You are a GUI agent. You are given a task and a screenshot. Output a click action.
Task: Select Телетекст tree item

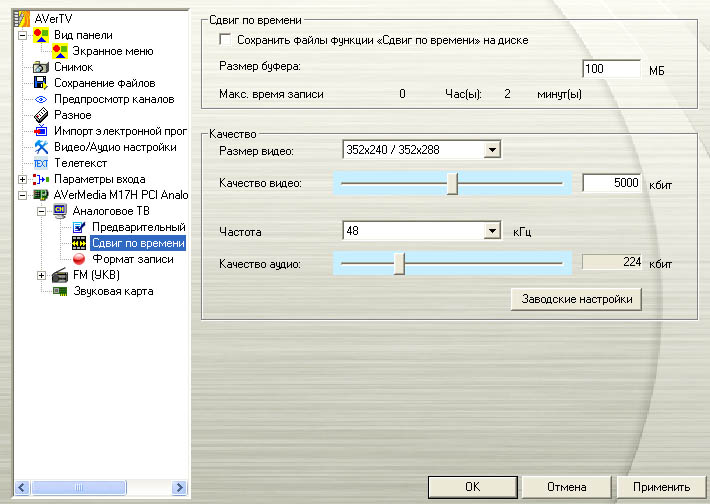coord(80,163)
